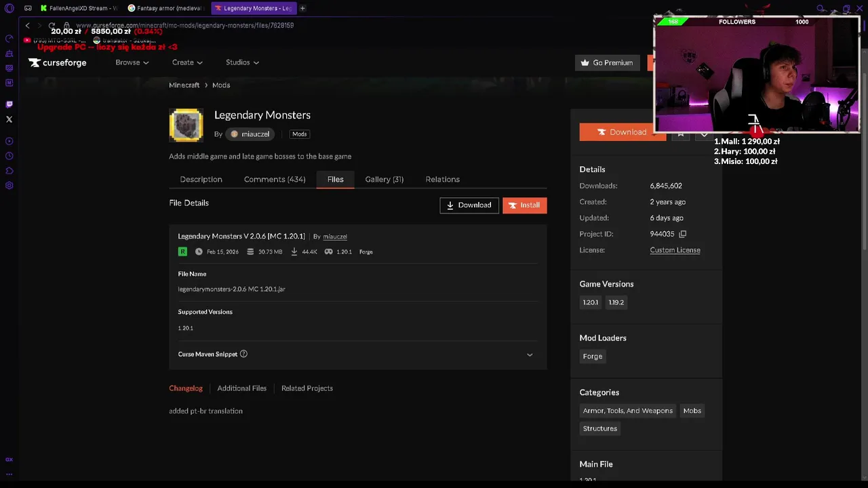Open GX Control speedometer icon in sidebar
Image resolution: width=868 pixels, height=488 pixels.
tap(9, 39)
